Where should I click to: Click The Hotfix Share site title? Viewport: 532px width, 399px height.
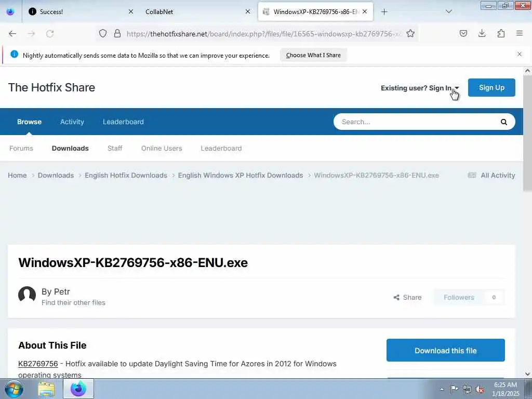pyautogui.click(x=51, y=87)
